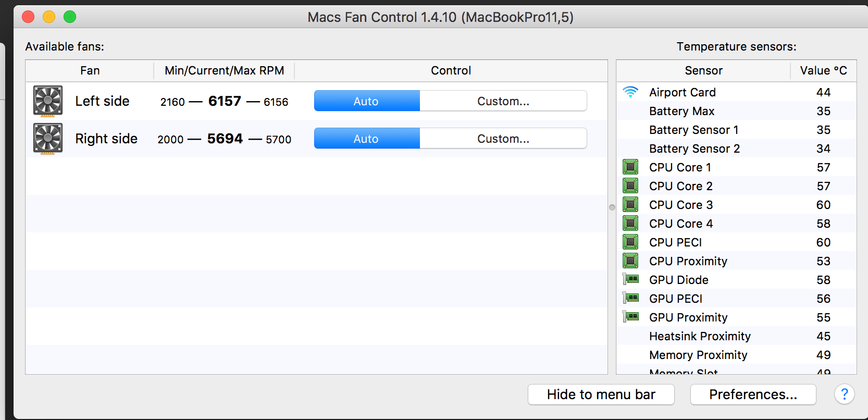This screenshot has height=420, width=868.
Task: Select the CPU Core 1 sensor label
Action: [x=680, y=167]
